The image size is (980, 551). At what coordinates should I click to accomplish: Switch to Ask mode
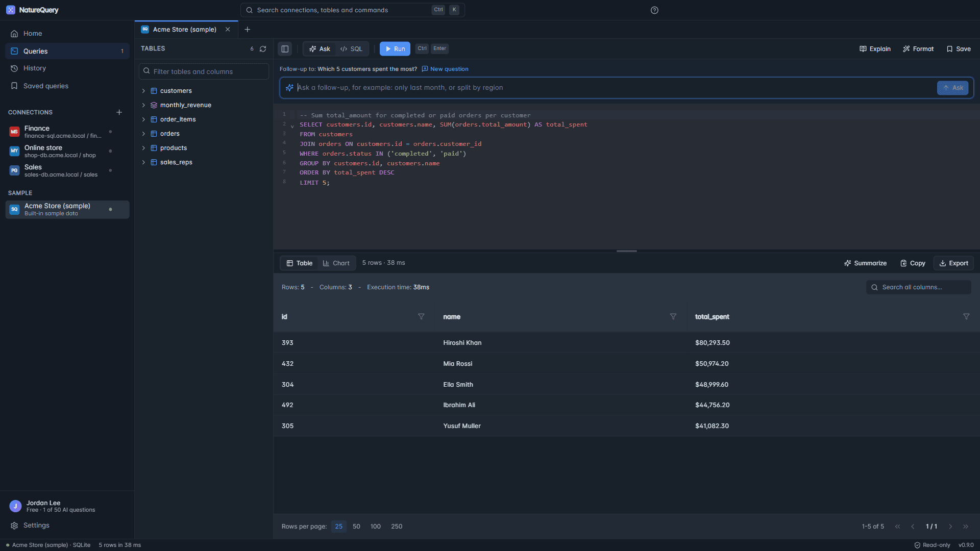pyautogui.click(x=320, y=49)
